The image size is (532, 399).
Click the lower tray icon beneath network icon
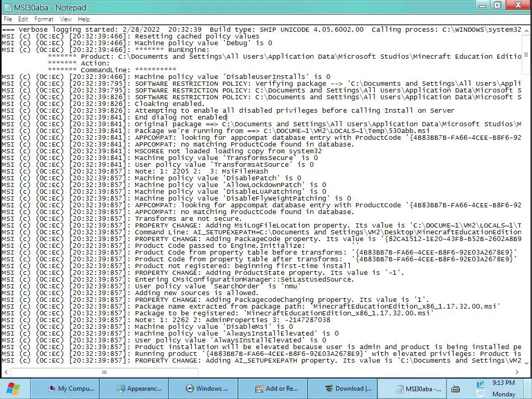coord(481,394)
